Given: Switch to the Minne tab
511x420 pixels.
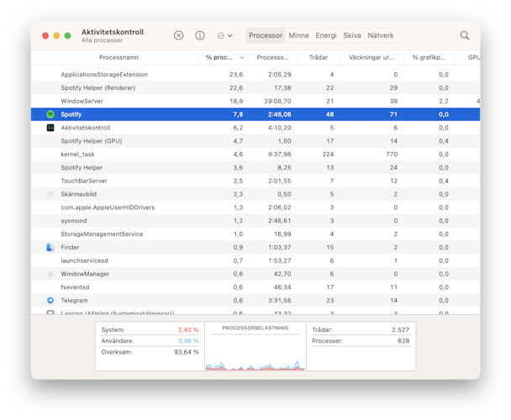Looking at the screenshot, I should point(299,35).
